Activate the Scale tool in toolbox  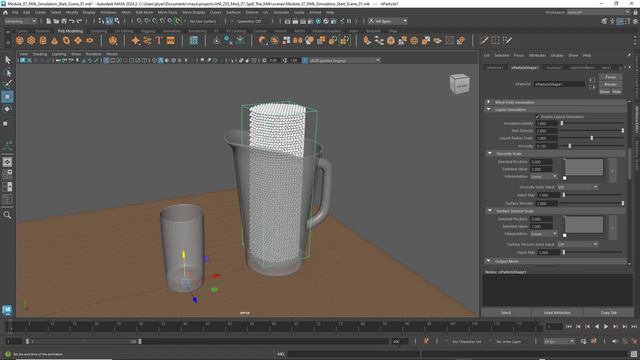click(x=6, y=123)
